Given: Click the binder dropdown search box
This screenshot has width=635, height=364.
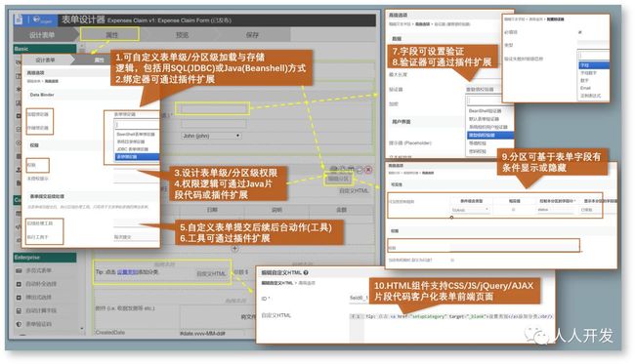Looking at the screenshot, I should pyautogui.click(x=137, y=125).
